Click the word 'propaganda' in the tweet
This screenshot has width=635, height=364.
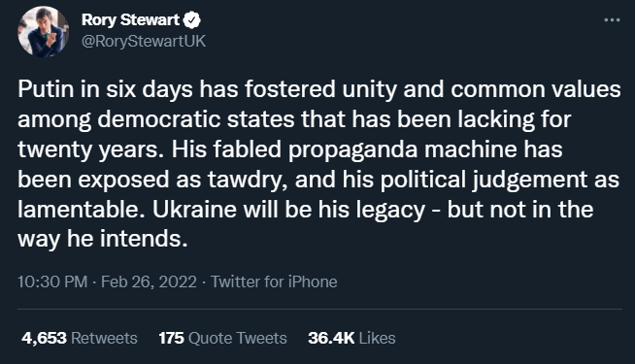point(352,149)
